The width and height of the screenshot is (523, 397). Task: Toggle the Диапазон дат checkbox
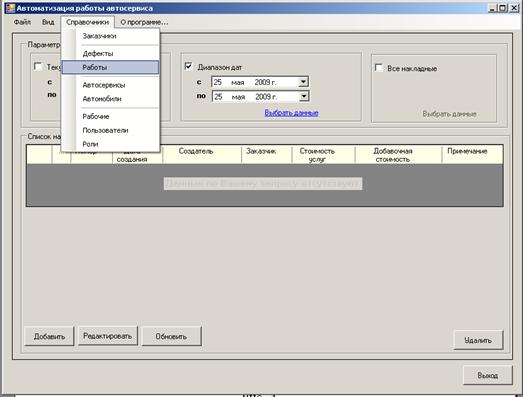[x=188, y=66]
